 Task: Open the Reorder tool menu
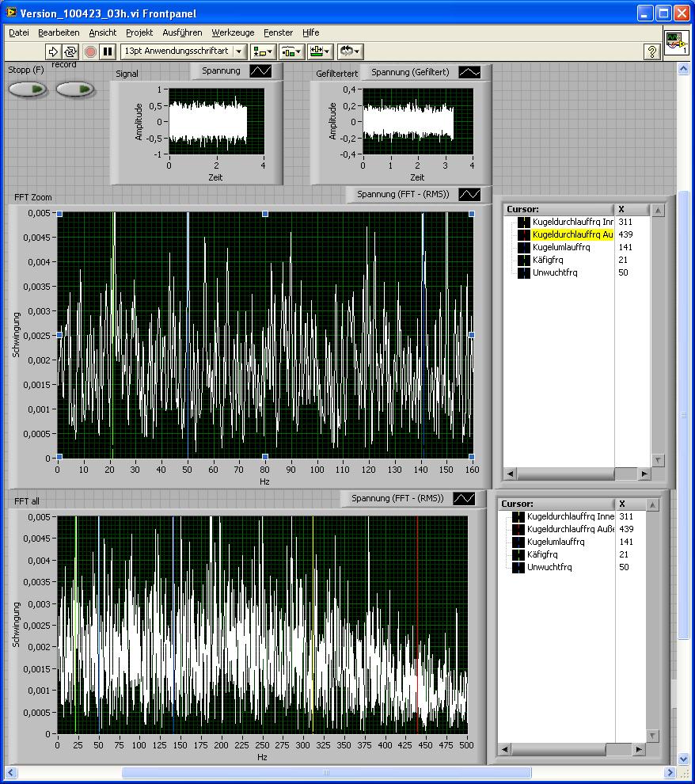coord(349,51)
